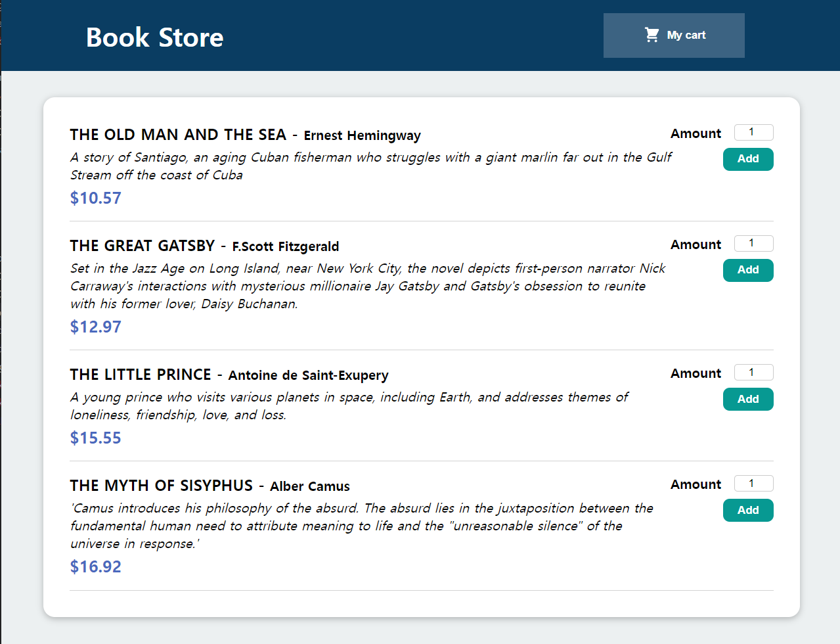Select the amount input for THE MYTH OF SISYPHUS
Screen dimensions: 840x644
point(753,483)
